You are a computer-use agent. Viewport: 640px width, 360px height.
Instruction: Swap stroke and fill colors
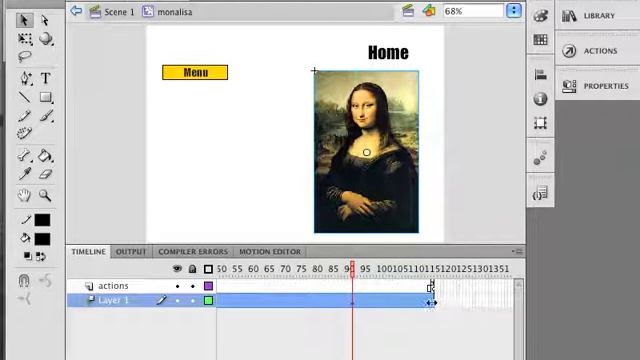[x=41, y=257]
